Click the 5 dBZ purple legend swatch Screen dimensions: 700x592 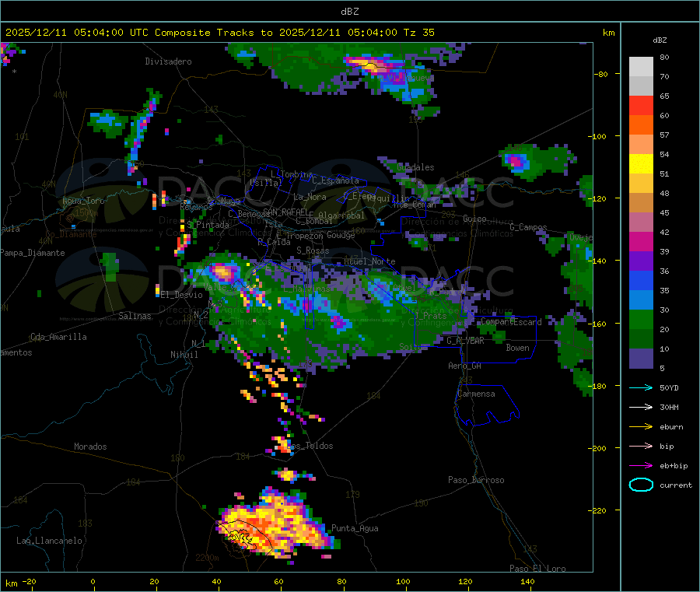tap(641, 359)
